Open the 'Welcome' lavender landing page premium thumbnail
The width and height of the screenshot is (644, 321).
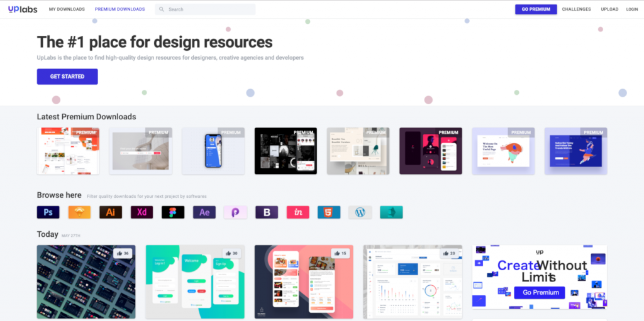pyautogui.click(x=503, y=151)
